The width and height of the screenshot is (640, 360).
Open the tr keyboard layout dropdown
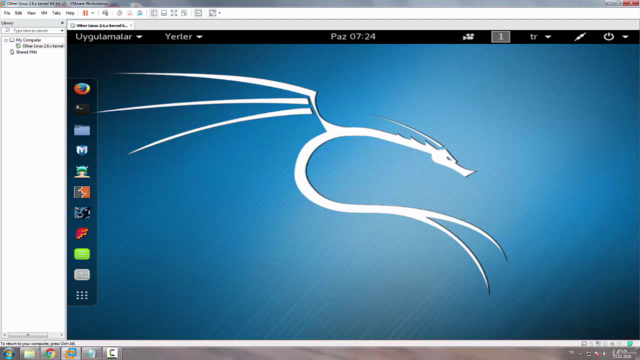540,37
